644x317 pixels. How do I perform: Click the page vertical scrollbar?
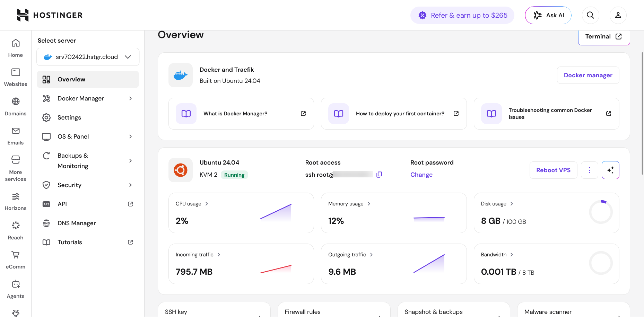coord(642,113)
